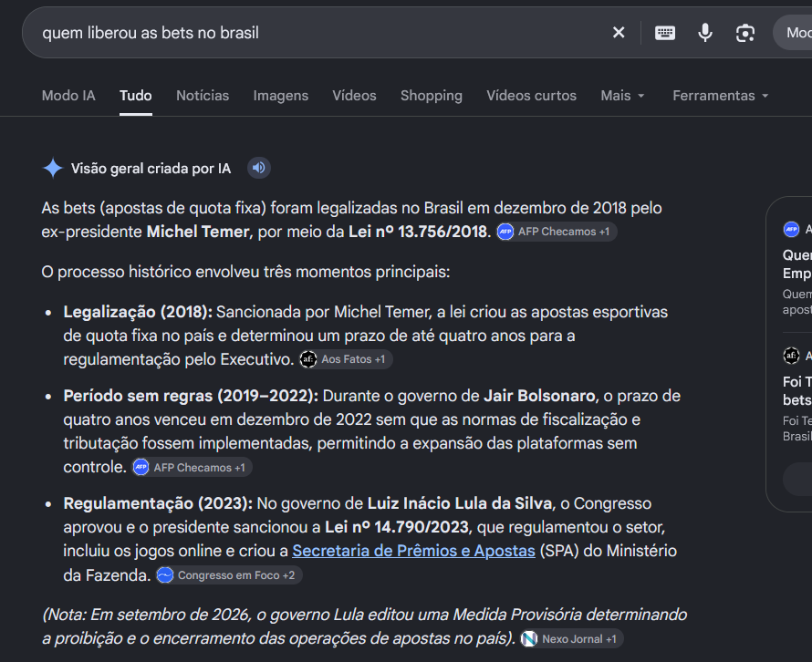Screen dimensions: 812x662
Task: Switch to the Imagens tab
Action: tap(281, 96)
